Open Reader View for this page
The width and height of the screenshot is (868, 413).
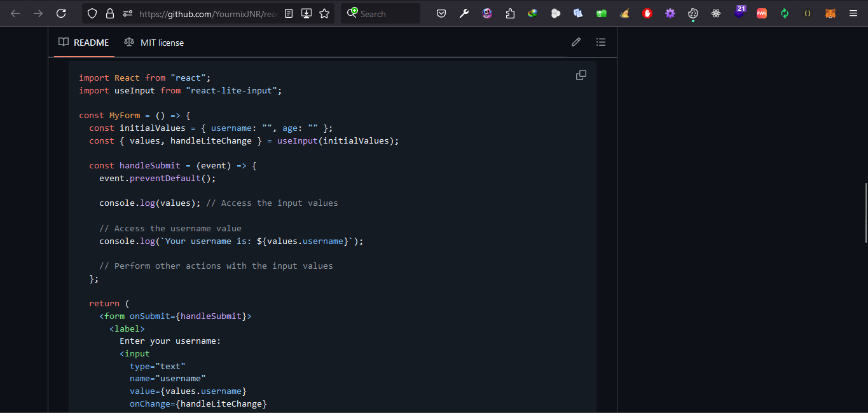(x=288, y=13)
